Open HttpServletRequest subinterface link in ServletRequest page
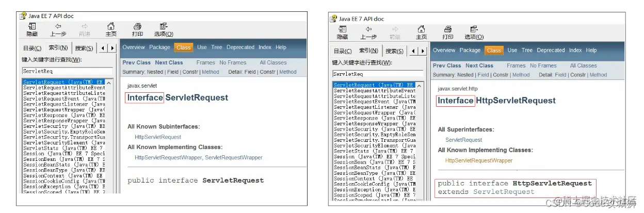This screenshot has height=213, width=644. (158, 137)
